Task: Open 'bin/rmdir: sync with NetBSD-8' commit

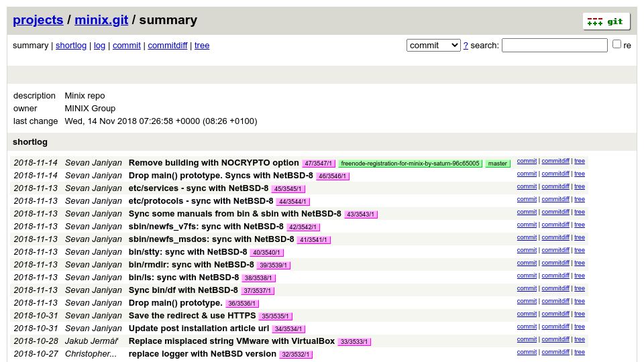Action: tap(191, 265)
